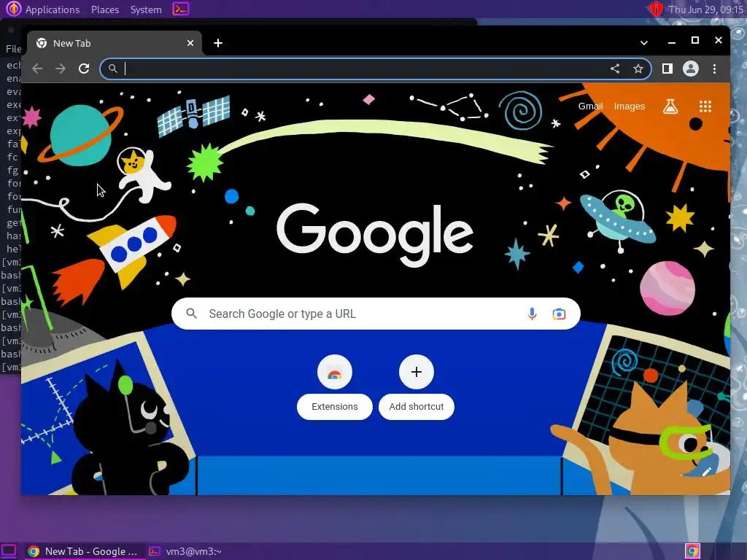This screenshot has height=560, width=747.
Task: Open a new tab with the plus button
Action: [218, 43]
